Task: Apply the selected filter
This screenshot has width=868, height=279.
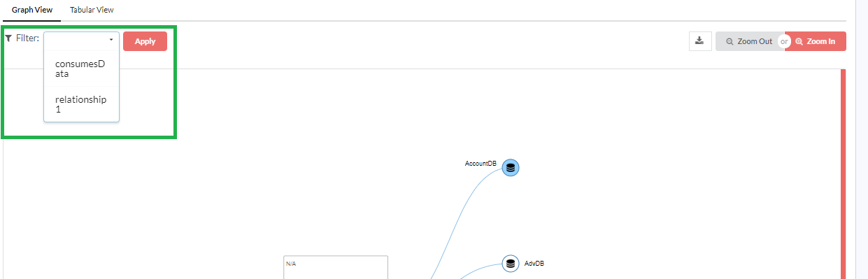Action: pyautogui.click(x=145, y=41)
